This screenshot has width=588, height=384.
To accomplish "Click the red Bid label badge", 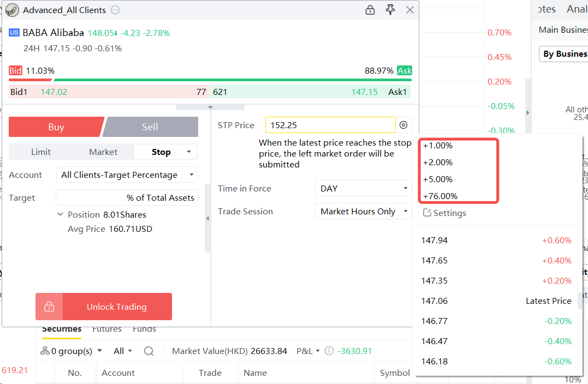I will coord(16,70).
